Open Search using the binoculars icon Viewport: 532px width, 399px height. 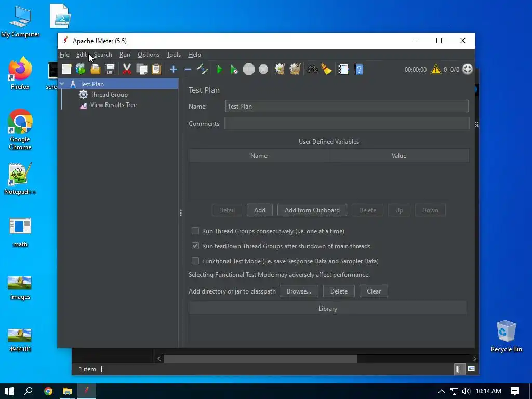coord(312,69)
